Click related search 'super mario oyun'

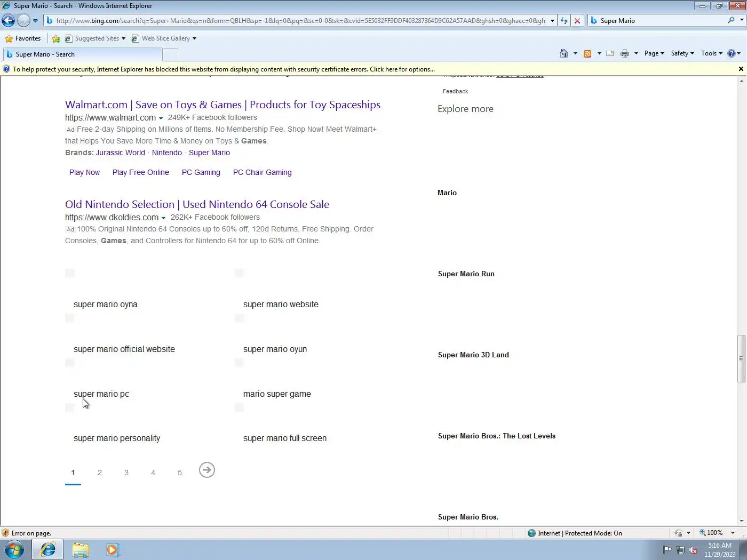[x=275, y=349]
